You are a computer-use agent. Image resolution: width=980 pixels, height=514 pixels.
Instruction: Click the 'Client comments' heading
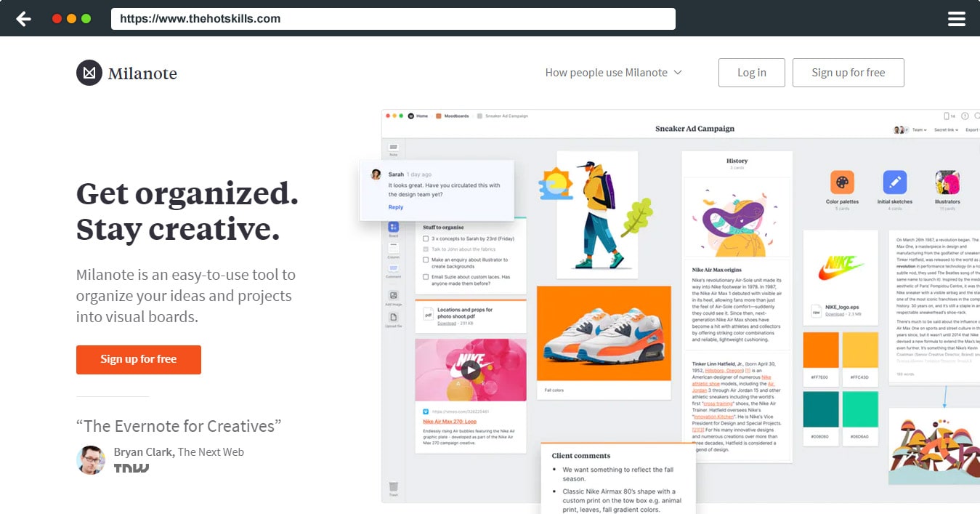[x=581, y=456]
